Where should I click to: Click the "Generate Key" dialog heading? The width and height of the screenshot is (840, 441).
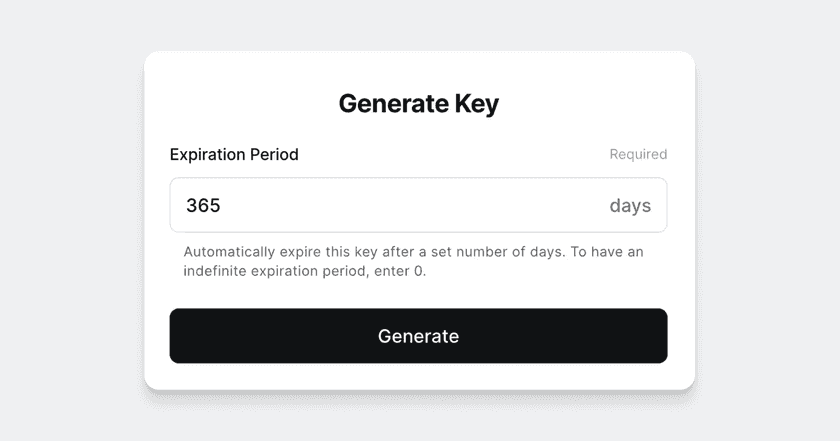pos(418,103)
